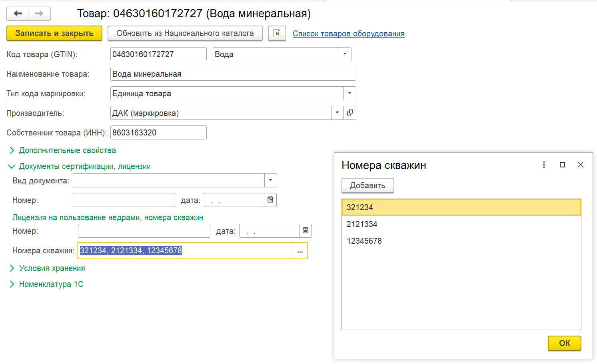597x364 pixels.
Task: Open Производитель dropdown arrow
Action: click(x=337, y=113)
